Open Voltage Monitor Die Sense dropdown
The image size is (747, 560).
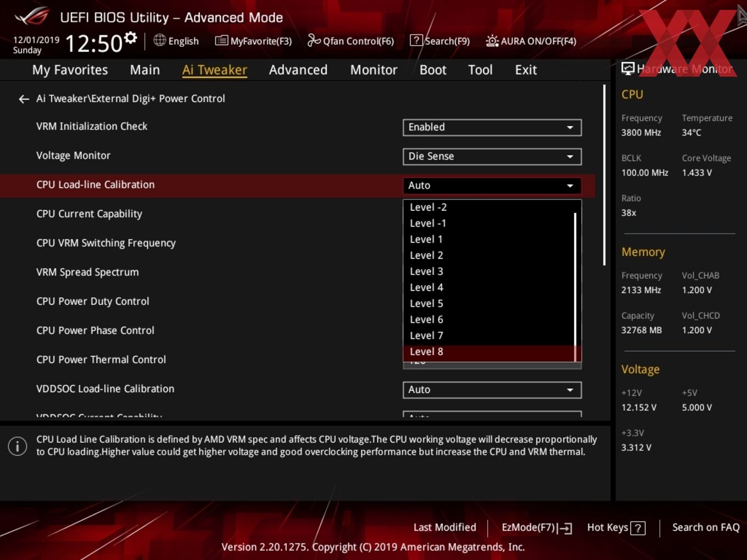tap(492, 156)
